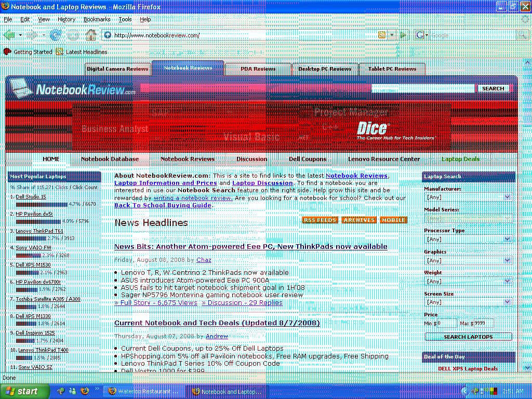Click the page scrollbar down arrow

click(x=528, y=367)
